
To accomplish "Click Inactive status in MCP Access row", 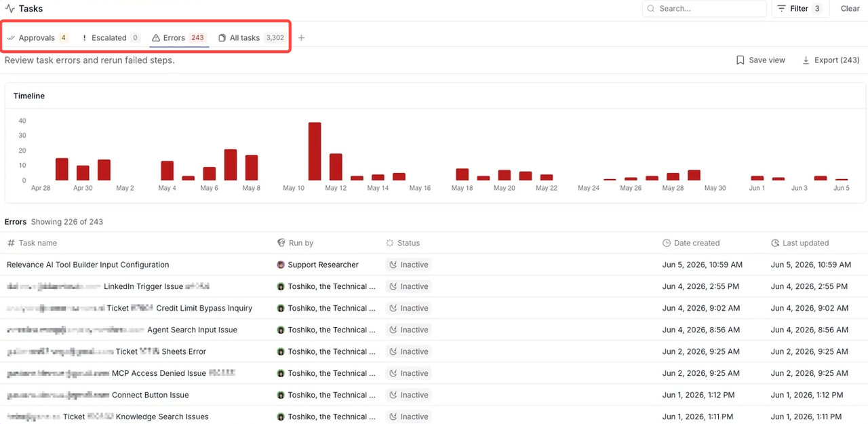I will 408,373.
